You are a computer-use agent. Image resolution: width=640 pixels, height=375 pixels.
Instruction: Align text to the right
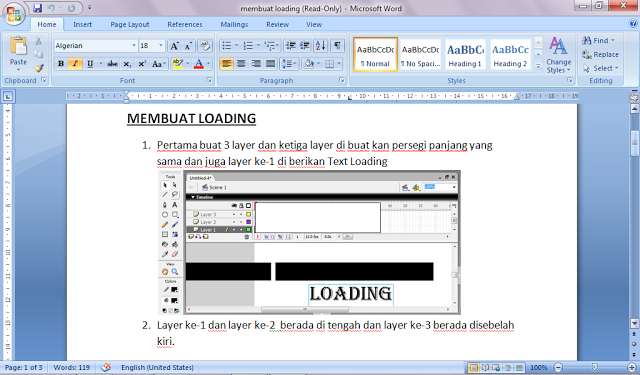(256, 64)
